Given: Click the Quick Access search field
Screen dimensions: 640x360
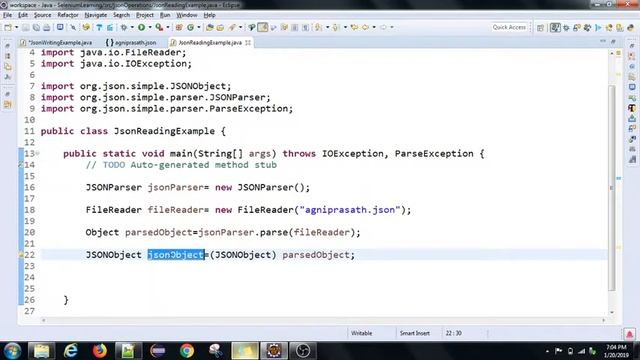Looking at the screenshot, I should (x=509, y=27).
